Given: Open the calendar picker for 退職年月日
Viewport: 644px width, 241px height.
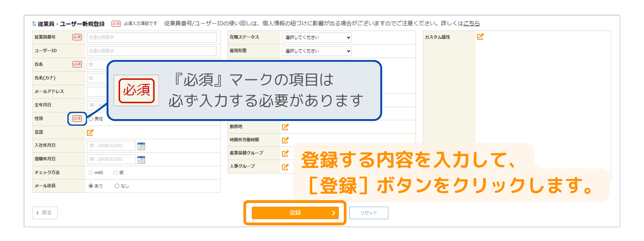Looking at the screenshot, I should pos(141,160).
